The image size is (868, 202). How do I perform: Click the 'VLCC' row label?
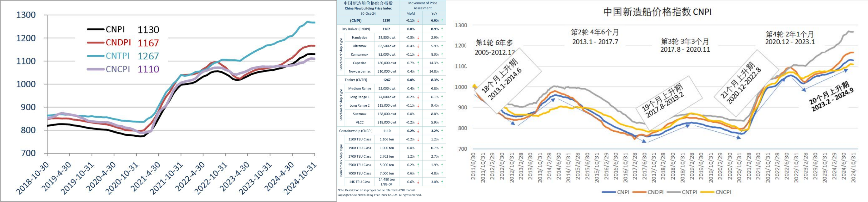360,122
